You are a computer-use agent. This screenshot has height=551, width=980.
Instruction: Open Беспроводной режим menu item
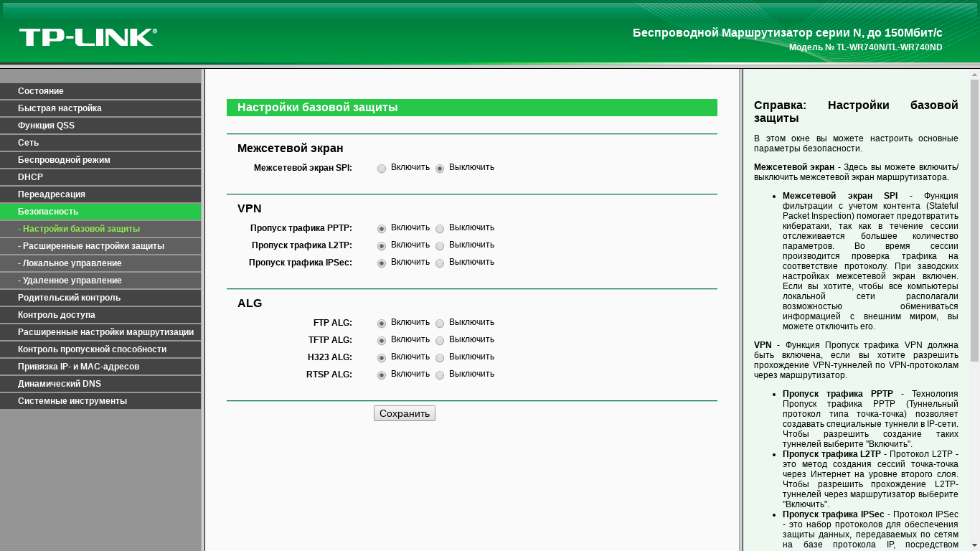[100, 160]
